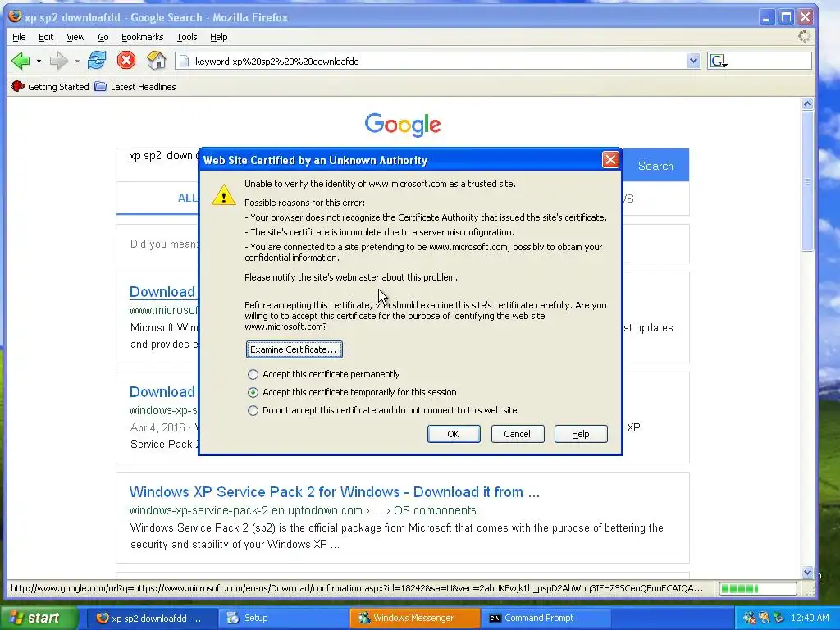Click the Google search engine icon
The height and width of the screenshot is (630, 840).
pyautogui.click(x=718, y=61)
